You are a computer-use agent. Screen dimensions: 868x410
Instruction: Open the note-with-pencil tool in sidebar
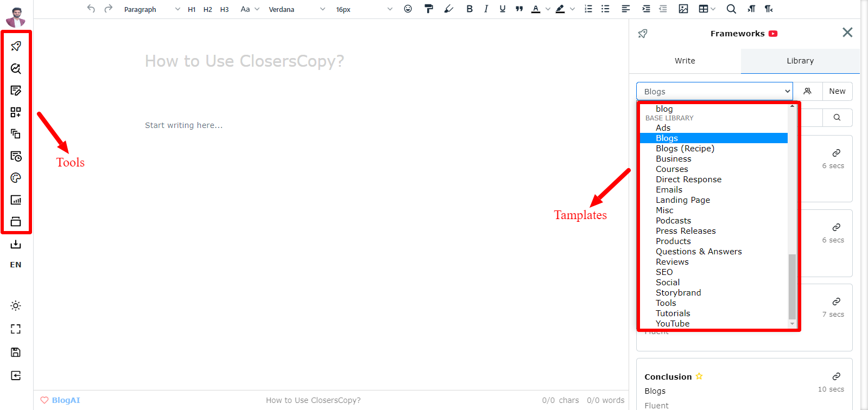[x=16, y=90]
